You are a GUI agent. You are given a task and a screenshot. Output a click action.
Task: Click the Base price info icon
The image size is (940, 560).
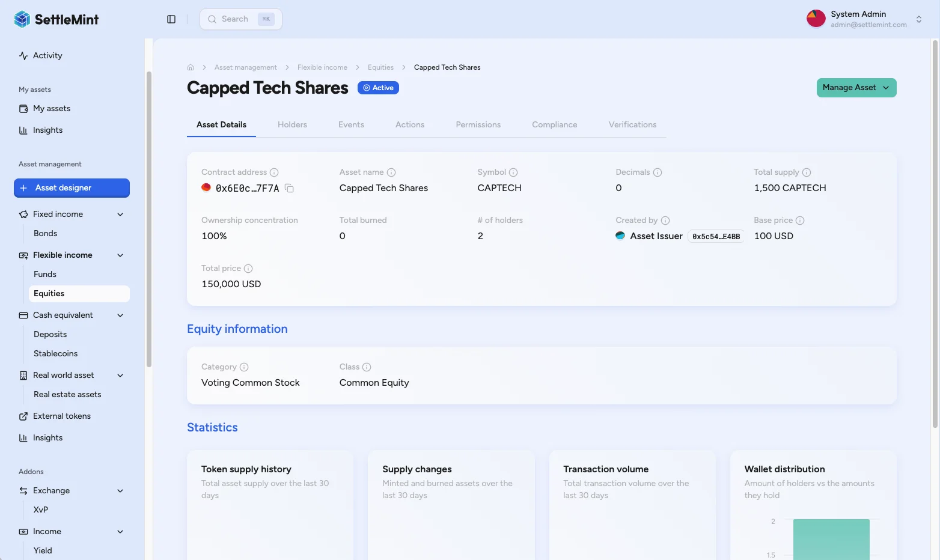point(800,221)
